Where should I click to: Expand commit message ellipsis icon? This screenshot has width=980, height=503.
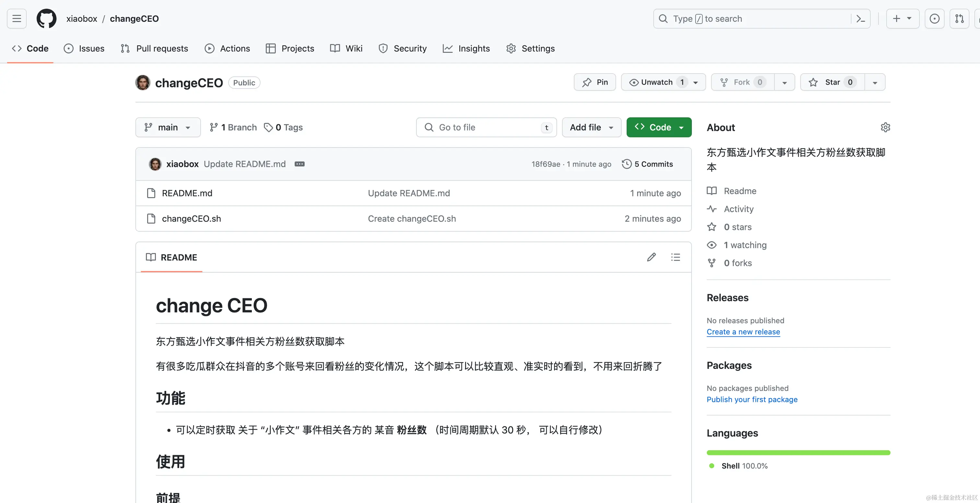tap(299, 164)
